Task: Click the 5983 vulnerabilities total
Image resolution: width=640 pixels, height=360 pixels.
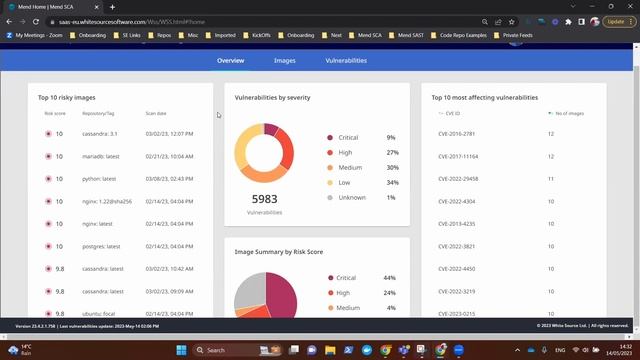Action: click(x=264, y=199)
